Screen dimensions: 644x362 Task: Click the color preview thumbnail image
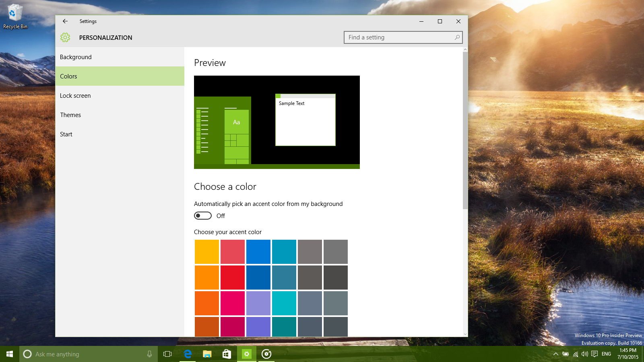coord(277,122)
